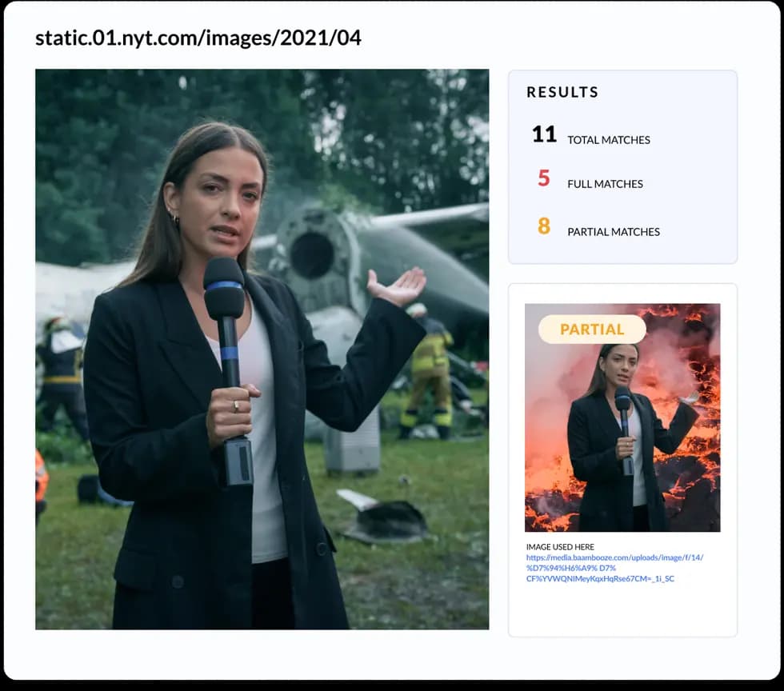Click the microphone in the main photo
This screenshot has height=691, width=784.
pos(228,370)
